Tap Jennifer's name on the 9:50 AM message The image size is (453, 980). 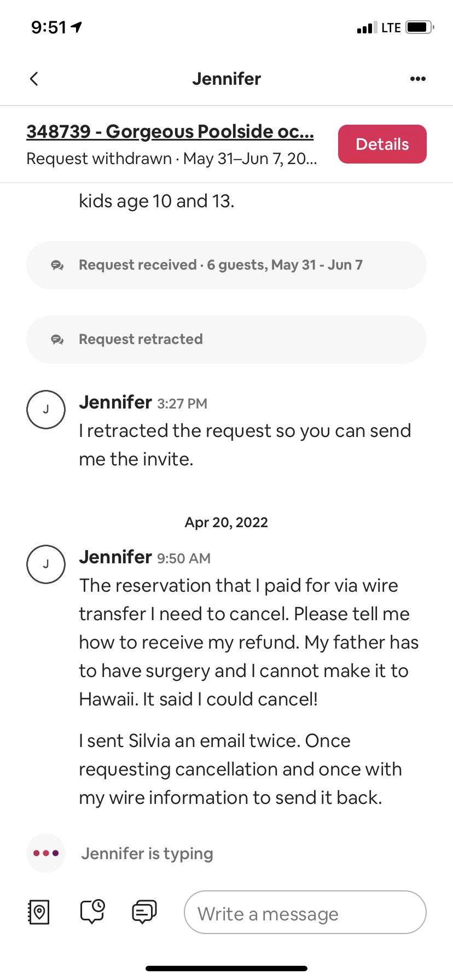(x=115, y=557)
